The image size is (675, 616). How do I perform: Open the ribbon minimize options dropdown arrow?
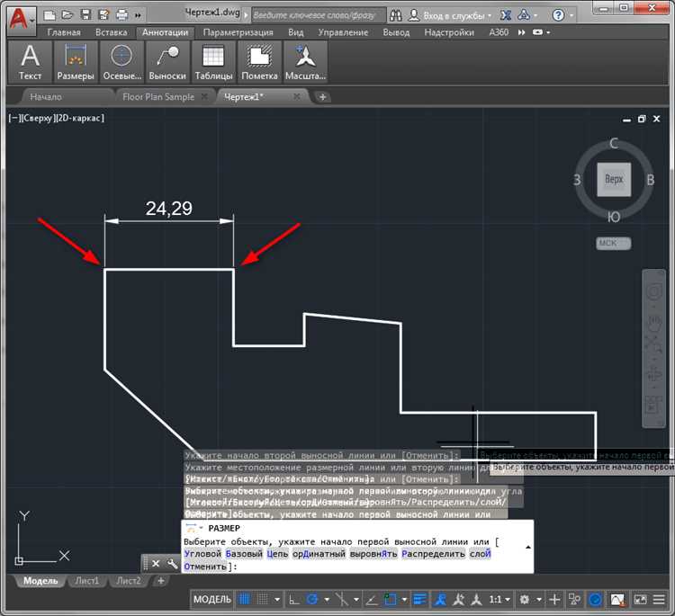click(x=548, y=32)
